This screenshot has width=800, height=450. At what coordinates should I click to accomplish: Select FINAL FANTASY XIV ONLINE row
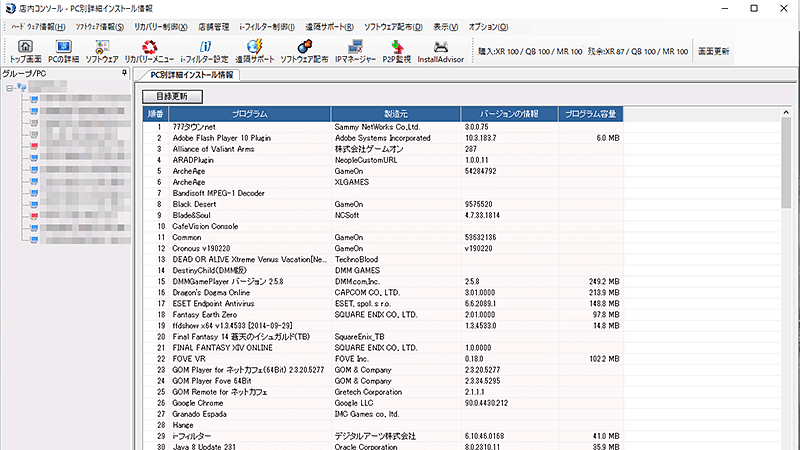point(383,348)
